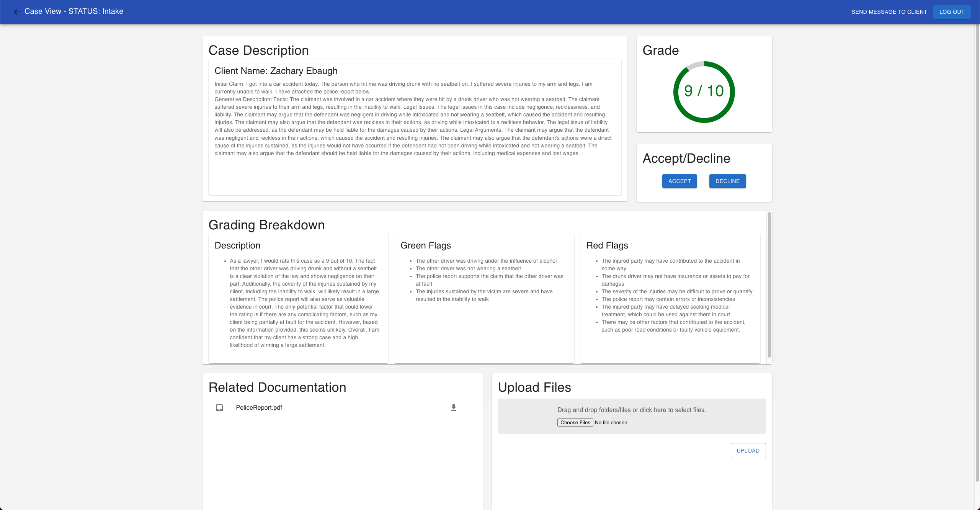Click the Case View status title
The image size is (980, 510).
coord(74,11)
